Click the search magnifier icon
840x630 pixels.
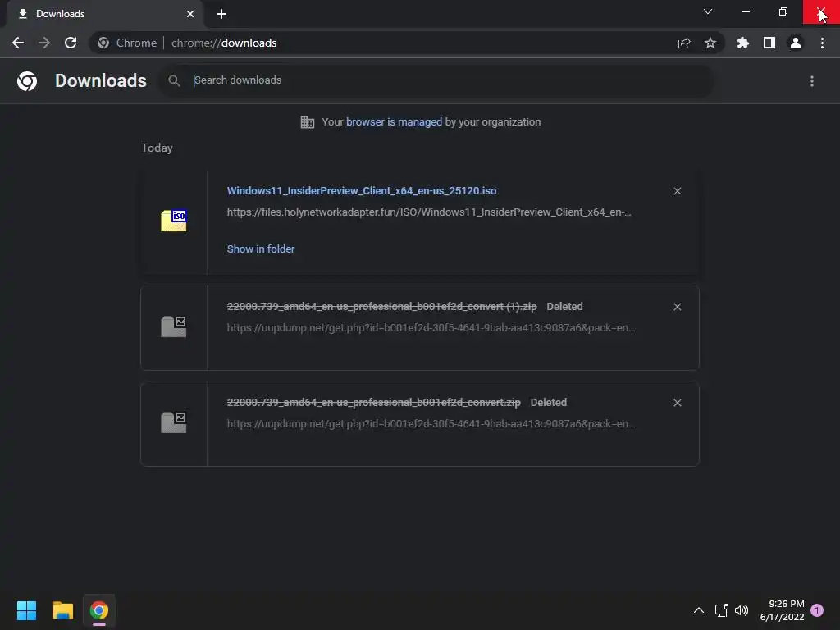click(x=174, y=80)
